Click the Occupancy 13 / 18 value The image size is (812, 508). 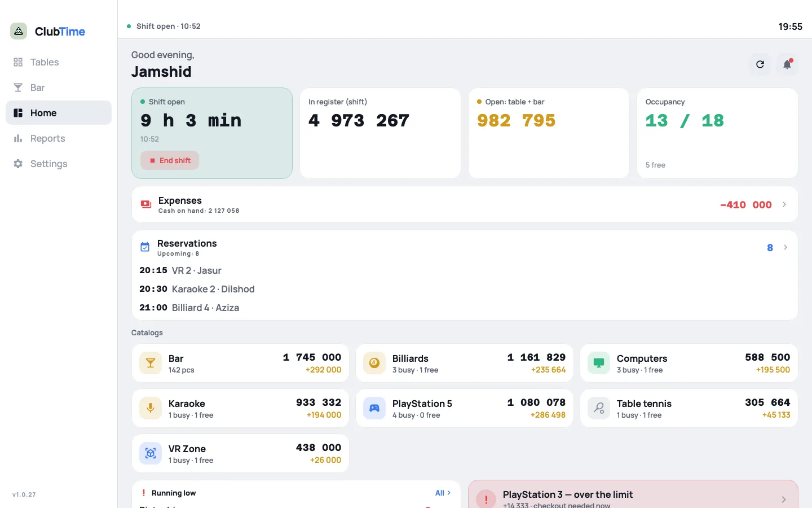click(685, 121)
